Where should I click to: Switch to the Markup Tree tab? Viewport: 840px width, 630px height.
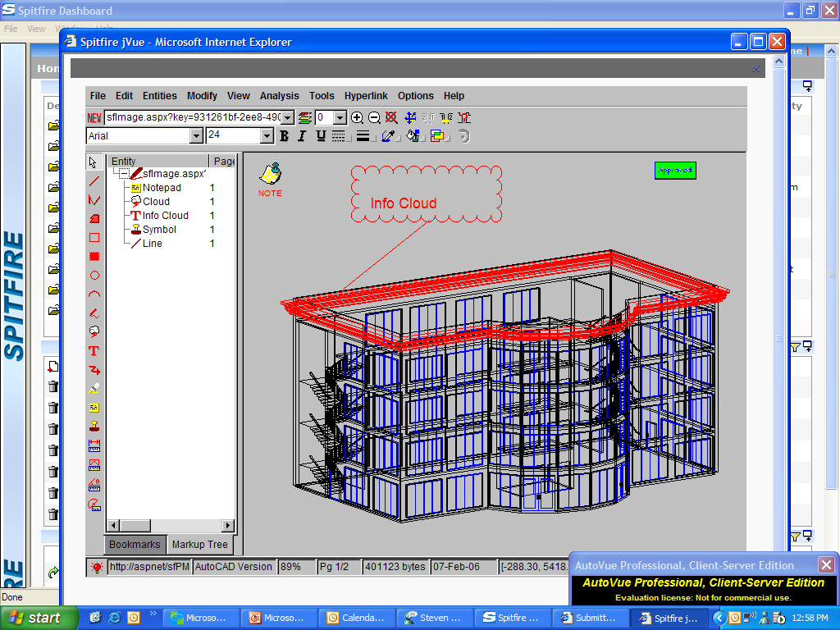point(200,544)
